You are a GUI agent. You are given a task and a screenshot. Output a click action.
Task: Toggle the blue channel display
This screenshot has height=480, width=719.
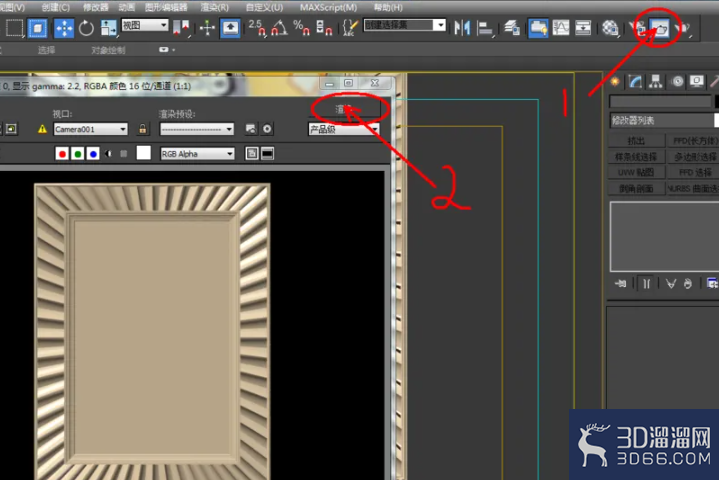93,154
